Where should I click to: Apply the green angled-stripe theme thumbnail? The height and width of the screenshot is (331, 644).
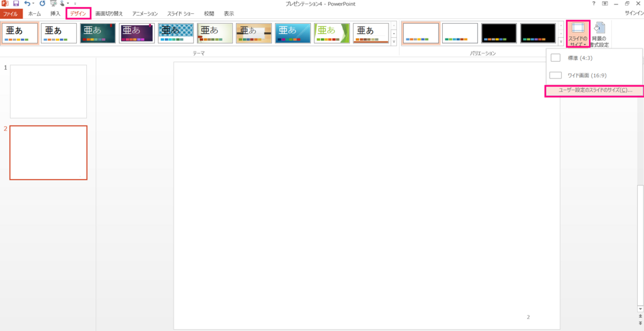tap(332, 33)
